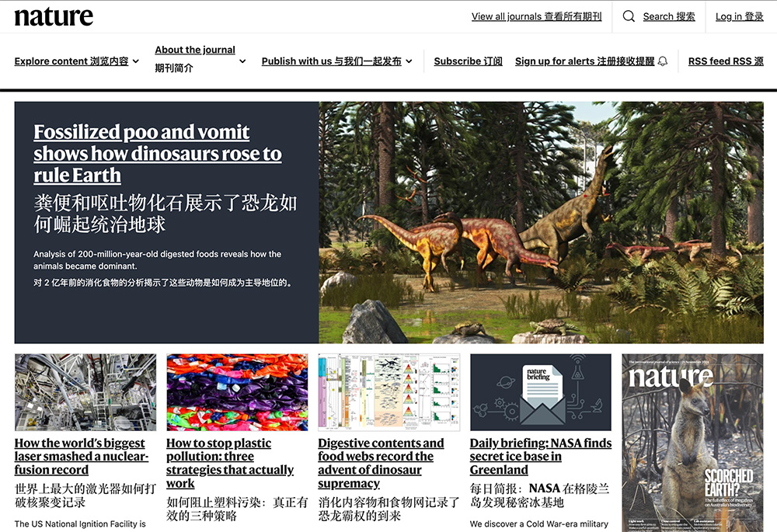This screenshot has width=777, height=532.
Task: Click the alerts bell icon
Action: (x=663, y=61)
